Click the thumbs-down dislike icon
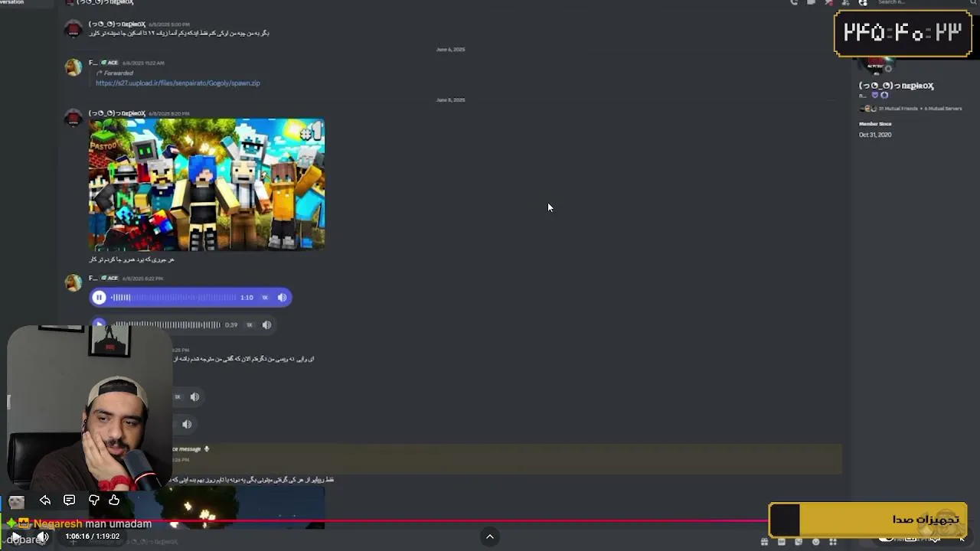 tap(93, 500)
